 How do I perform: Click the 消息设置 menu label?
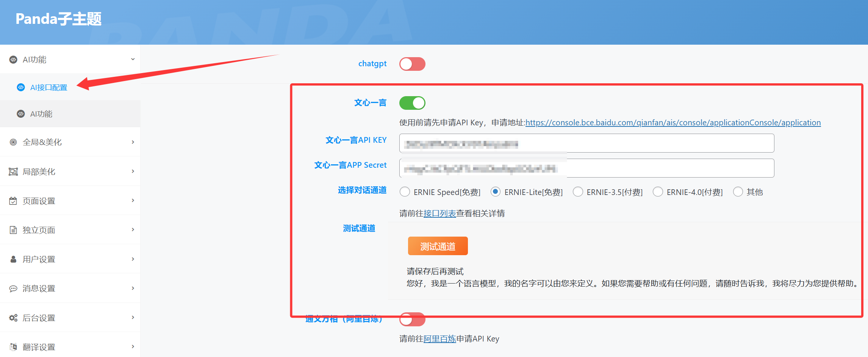point(39,288)
